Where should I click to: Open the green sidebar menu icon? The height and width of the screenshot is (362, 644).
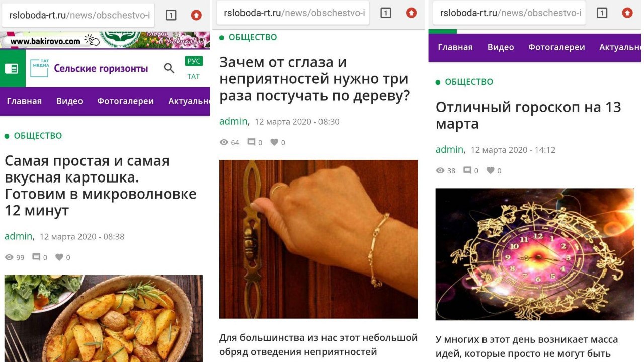point(12,68)
